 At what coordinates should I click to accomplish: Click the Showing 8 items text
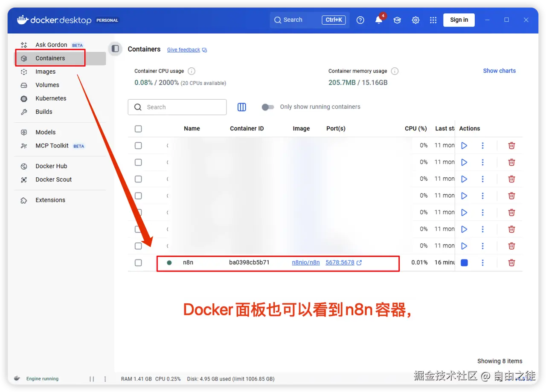point(500,361)
